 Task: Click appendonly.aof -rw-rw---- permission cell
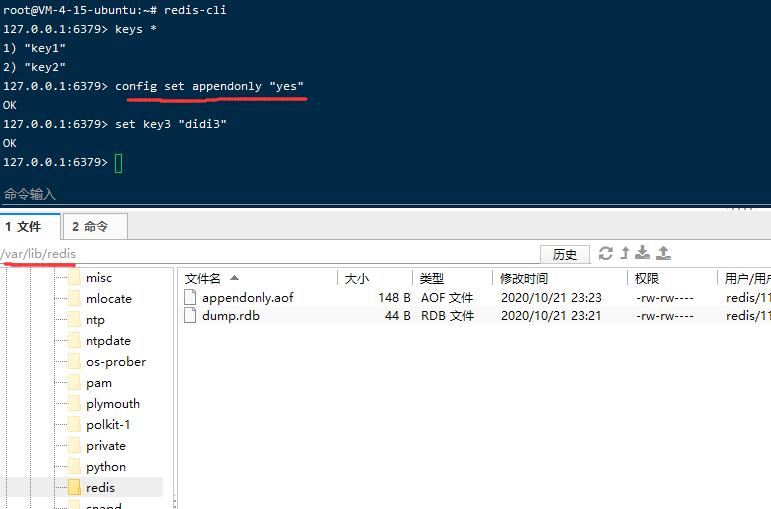pos(665,298)
